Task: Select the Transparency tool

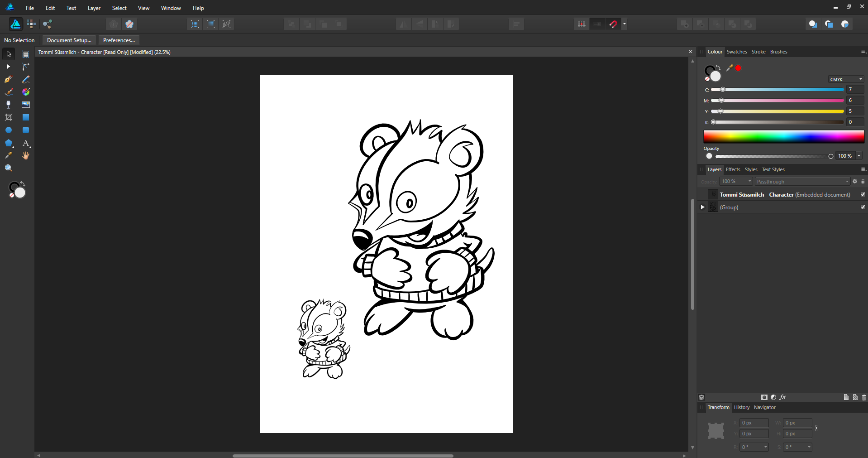Action: [9, 105]
